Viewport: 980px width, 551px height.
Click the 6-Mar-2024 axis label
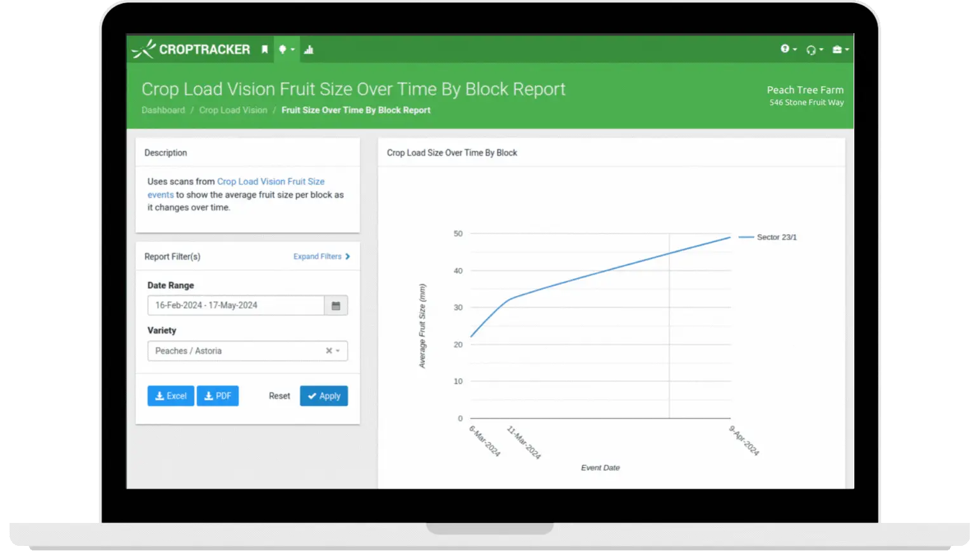click(486, 441)
